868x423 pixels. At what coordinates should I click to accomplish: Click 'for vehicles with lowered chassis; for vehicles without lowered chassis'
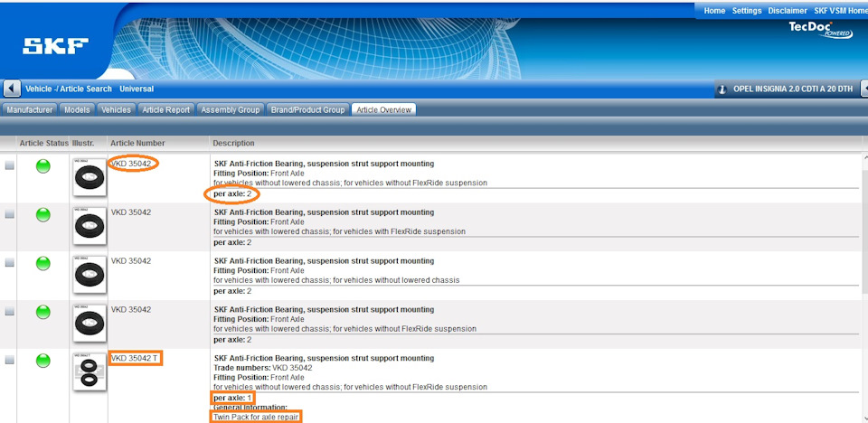(336, 280)
